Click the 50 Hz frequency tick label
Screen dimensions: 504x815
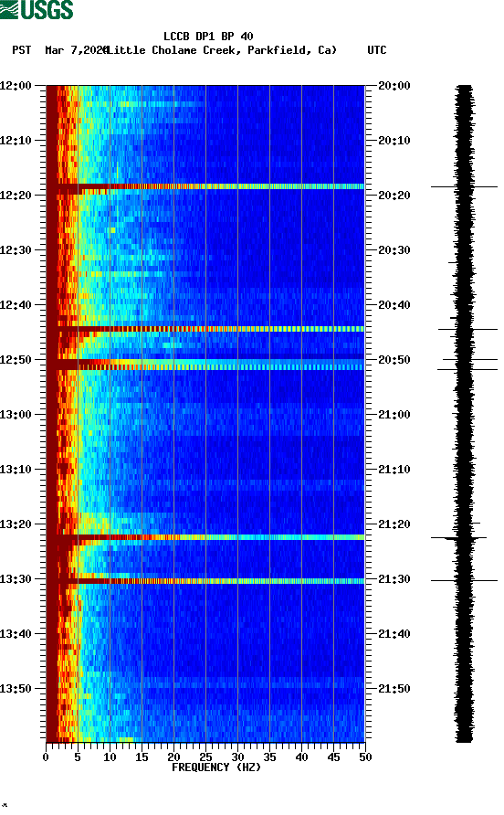tap(365, 757)
